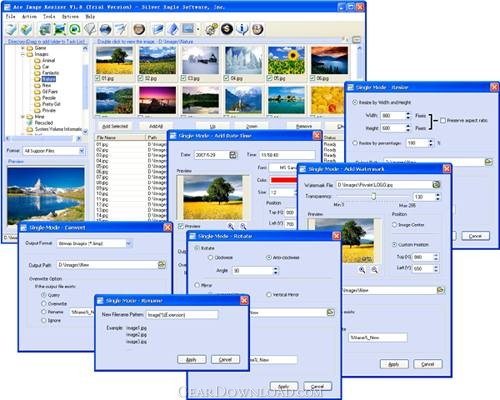Open the Help menu
Viewport: 500px width, 400px height.
pos(90,16)
